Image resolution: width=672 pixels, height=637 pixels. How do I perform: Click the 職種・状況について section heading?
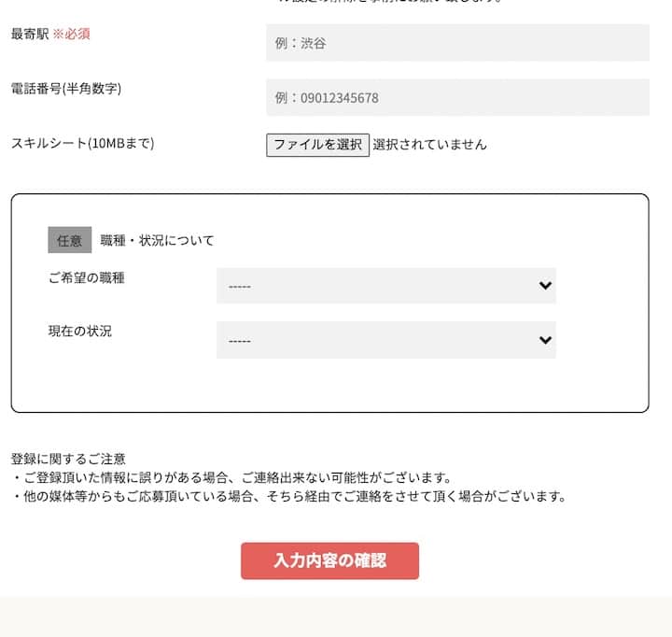pos(157,240)
